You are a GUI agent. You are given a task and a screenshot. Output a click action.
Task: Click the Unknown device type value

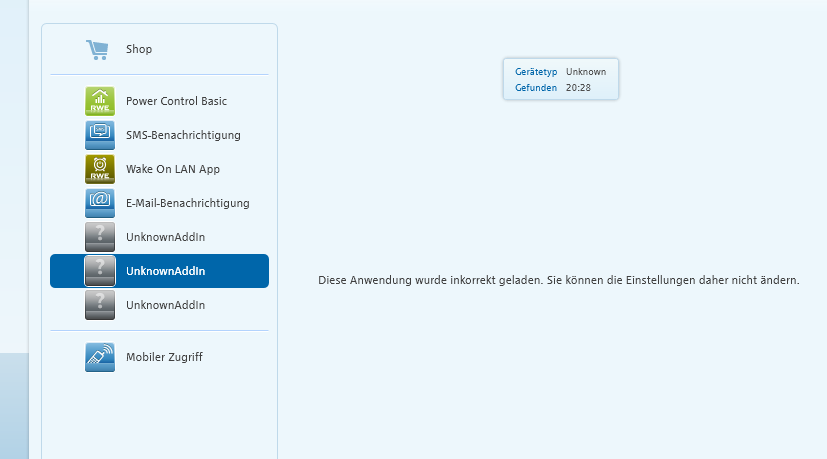click(586, 72)
